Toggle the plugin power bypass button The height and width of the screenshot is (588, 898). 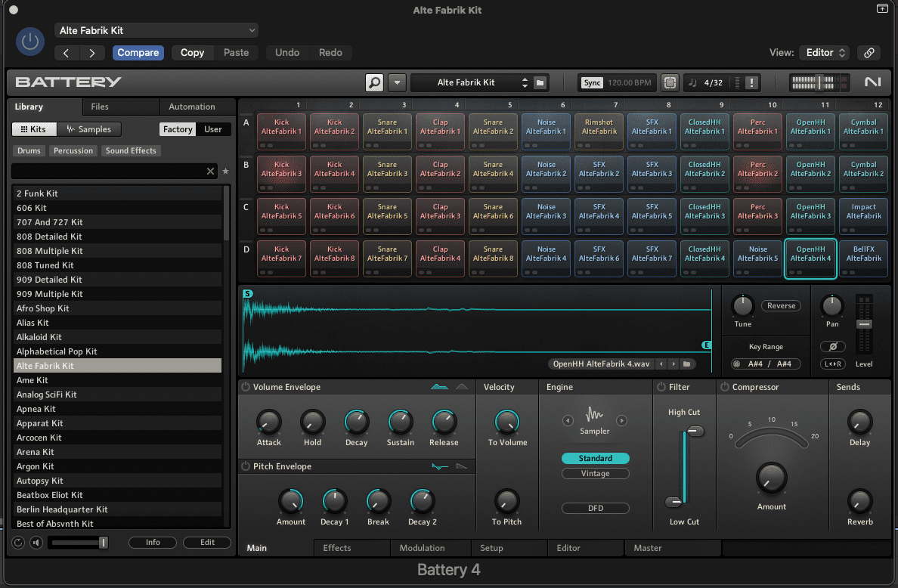point(29,42)
